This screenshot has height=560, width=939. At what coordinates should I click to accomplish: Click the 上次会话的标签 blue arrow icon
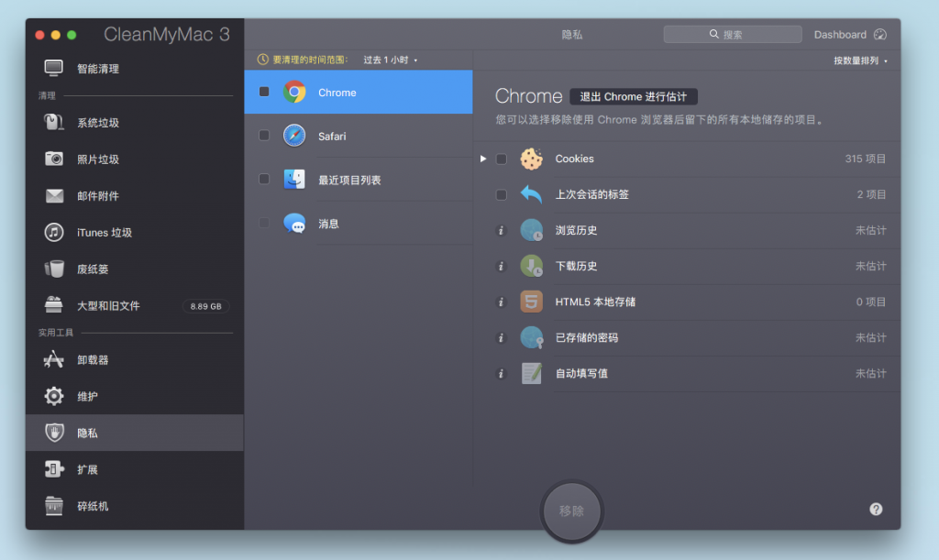click(x=531, y=194)
